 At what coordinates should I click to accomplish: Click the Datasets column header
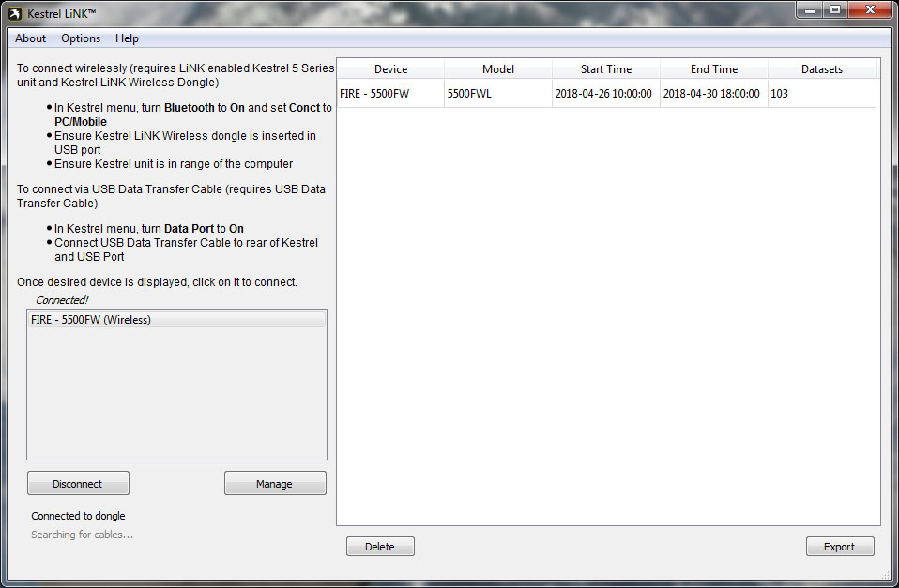[822, 68]
